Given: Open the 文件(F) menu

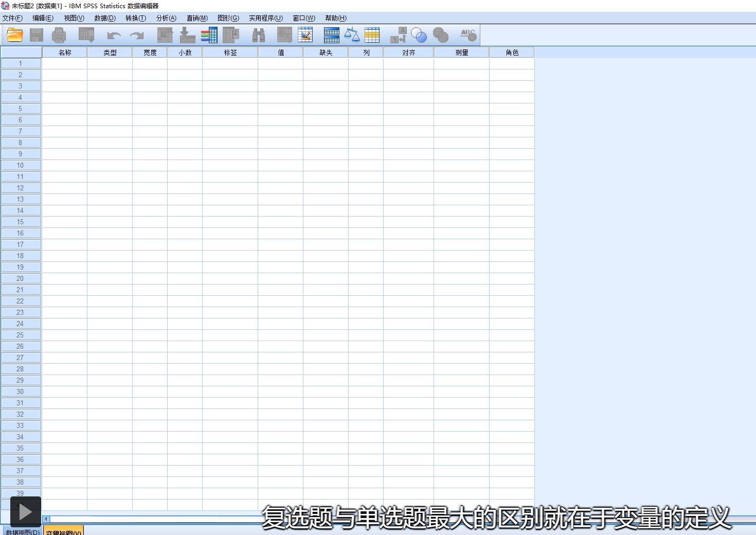Looking at the screenshot, I should pyautogui.click(x=12, y=18).
